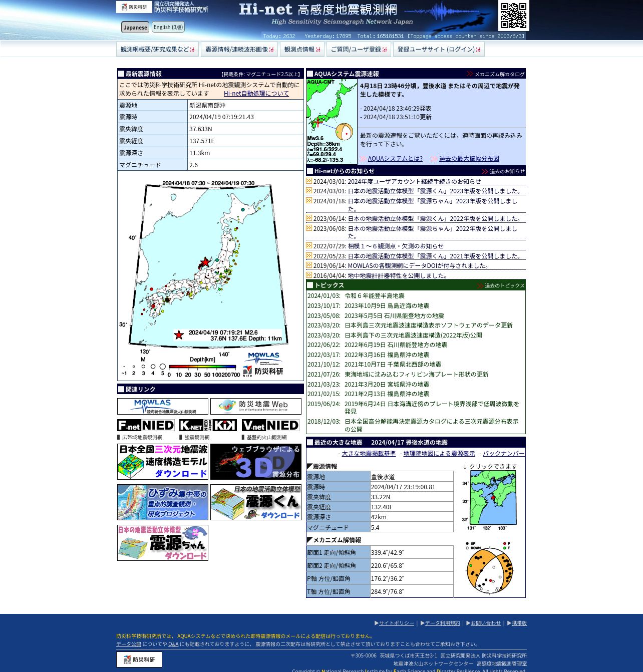This screenshot has height=672, width=643.
Task: Open 防災地震Web banner
Action: [x=256, y=406]
